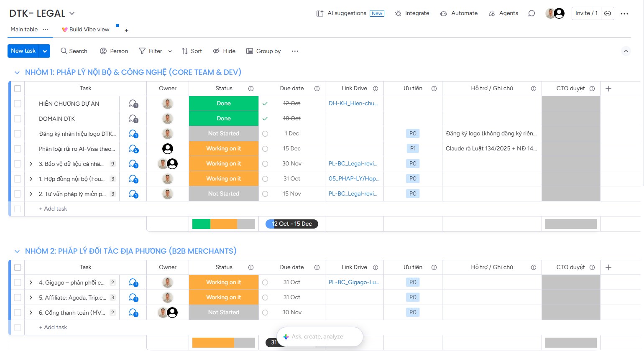Select all tasks in NHÓM 2 header checkbox

click(18, 267)
